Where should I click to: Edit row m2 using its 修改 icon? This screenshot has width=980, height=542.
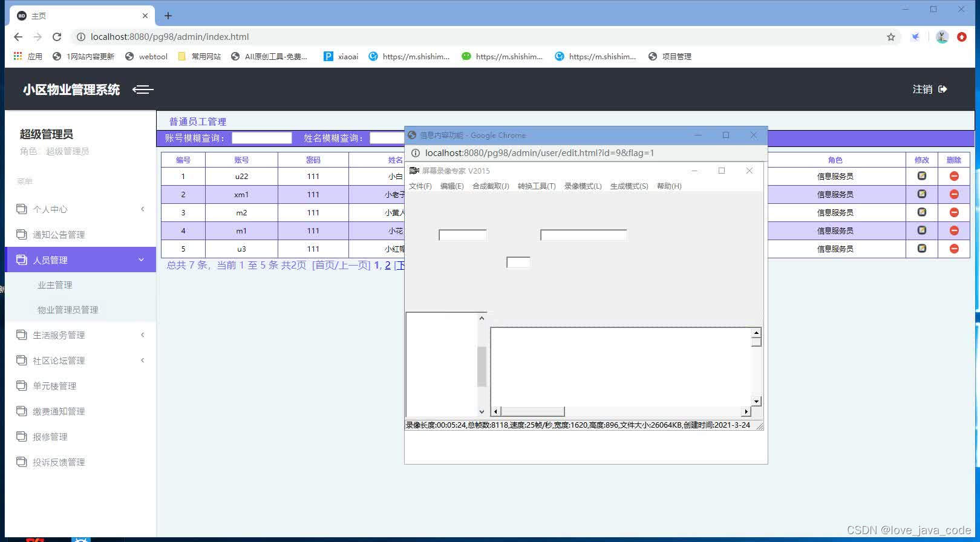pos(922,212)
